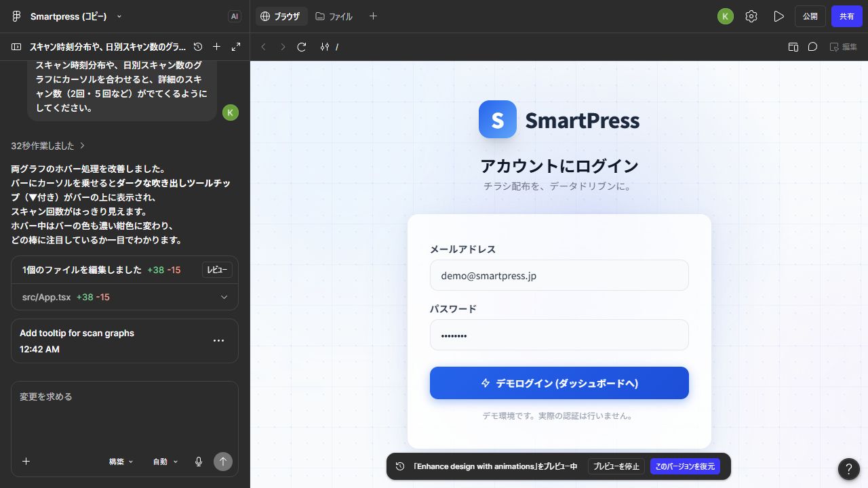
Task: Expand the 32秒作業しました details
Action: (48, 146)
